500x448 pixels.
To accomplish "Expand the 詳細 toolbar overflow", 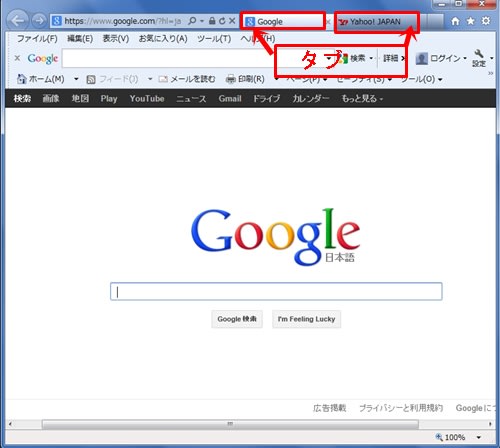I will pyautogui.click(x=394, y=58).
